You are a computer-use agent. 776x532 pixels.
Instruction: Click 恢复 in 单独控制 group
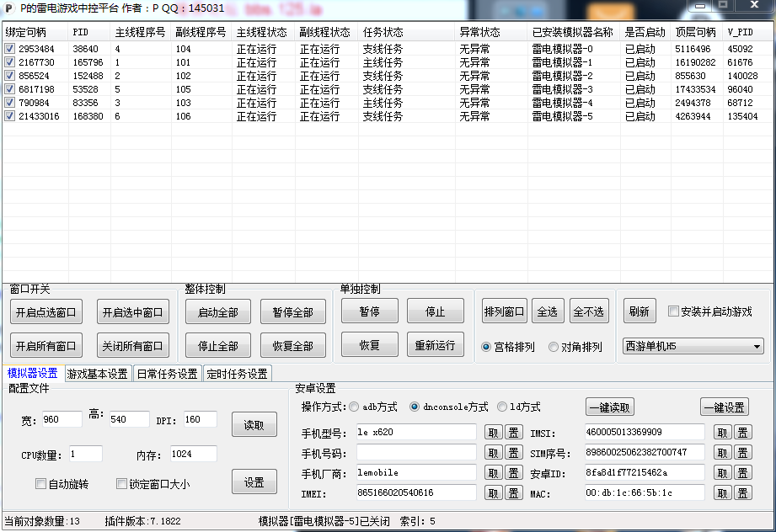click(x=370, y=344)
